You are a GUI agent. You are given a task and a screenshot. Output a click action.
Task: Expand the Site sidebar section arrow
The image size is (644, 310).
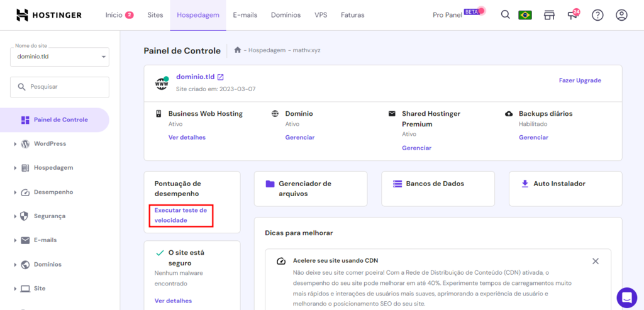pyautogui.click(x=15, y=289)
